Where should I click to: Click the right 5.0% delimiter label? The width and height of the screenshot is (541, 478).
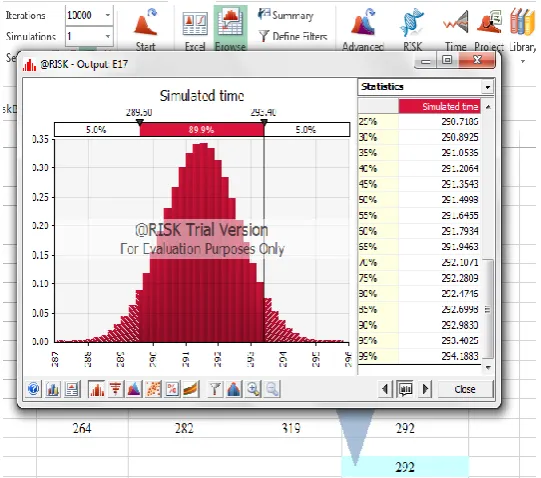pos(306,130)
